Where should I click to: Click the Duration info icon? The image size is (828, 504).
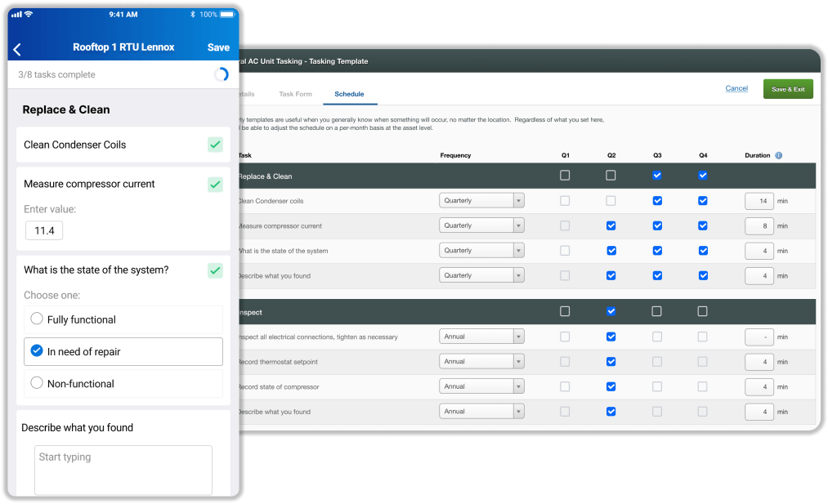778,155
